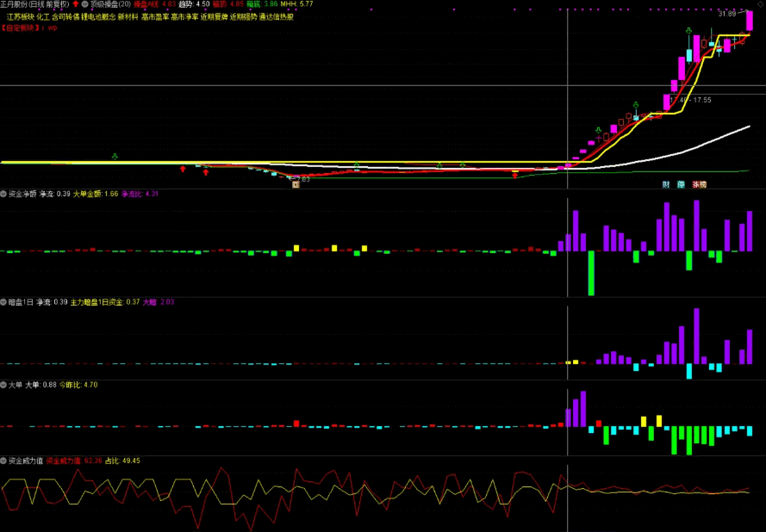The image size is (766, 532).
Task: Open the 含可转债 tag
Action: [65, 17]
